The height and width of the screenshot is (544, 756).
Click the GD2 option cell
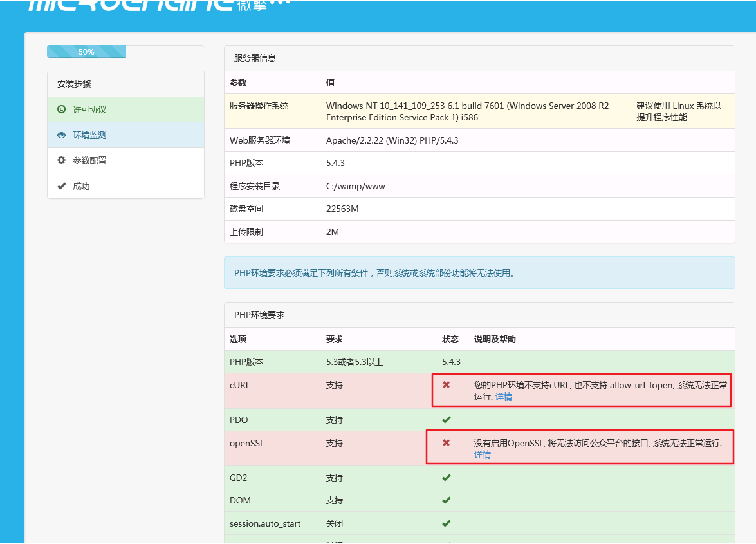pyautogui.click(x=238, y=478)
